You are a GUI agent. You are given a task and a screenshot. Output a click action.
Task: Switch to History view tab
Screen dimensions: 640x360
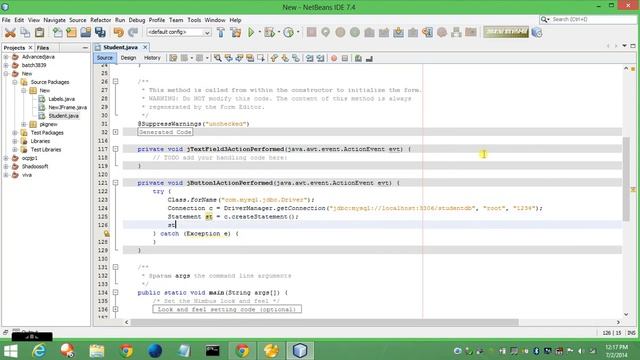click(x=152, y=58)
